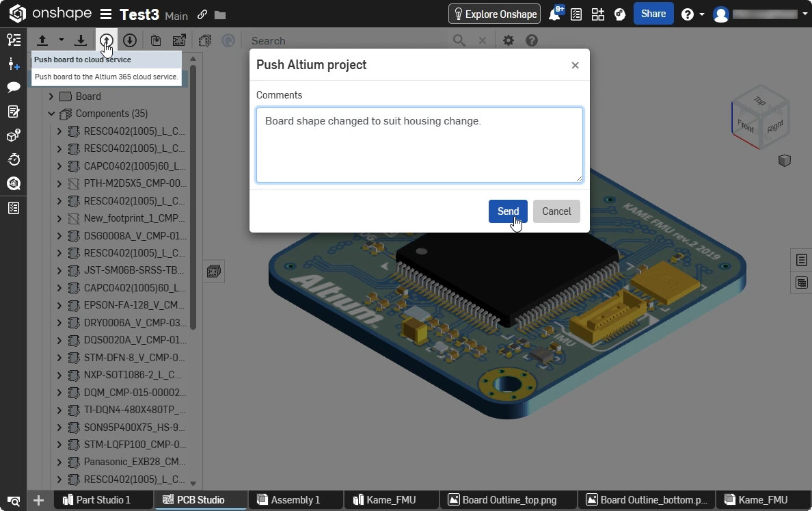This screenshot has height=511, width=812.
Task: Select the SON95P400X75_HS-9 tree item
Action: point(134,428)
